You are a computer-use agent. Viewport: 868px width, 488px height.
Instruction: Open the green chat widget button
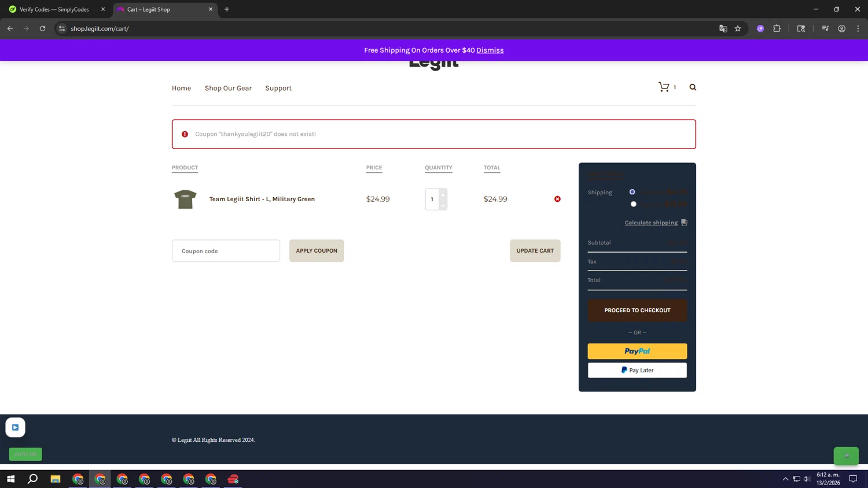pos(846,456)
